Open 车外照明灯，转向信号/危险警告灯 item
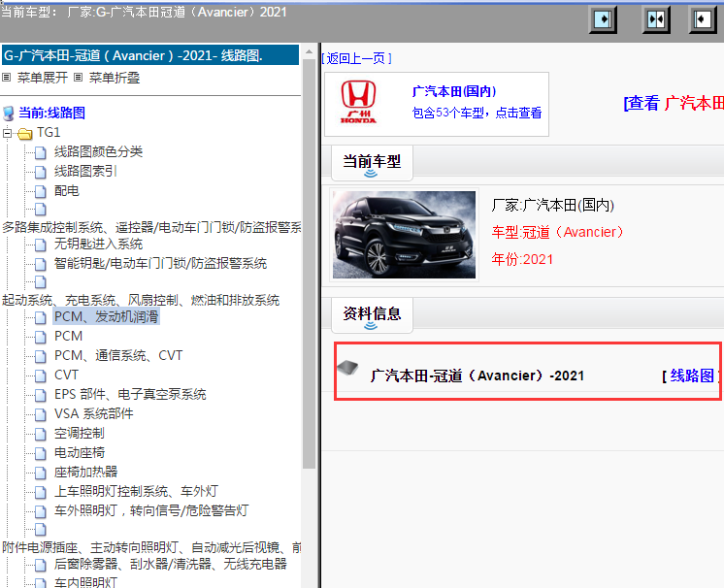Image resolution: width=724 pixels, height=588 pixels. click(151, 510)
